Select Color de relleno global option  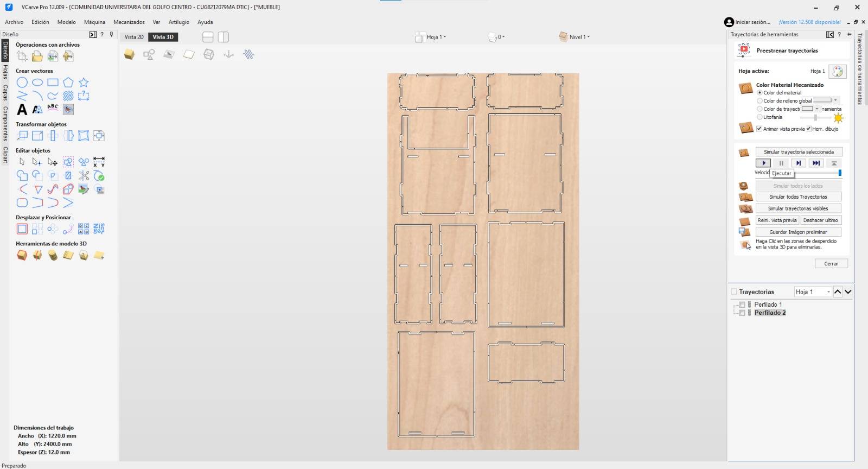pyautogui.click(x=759, y=101)
